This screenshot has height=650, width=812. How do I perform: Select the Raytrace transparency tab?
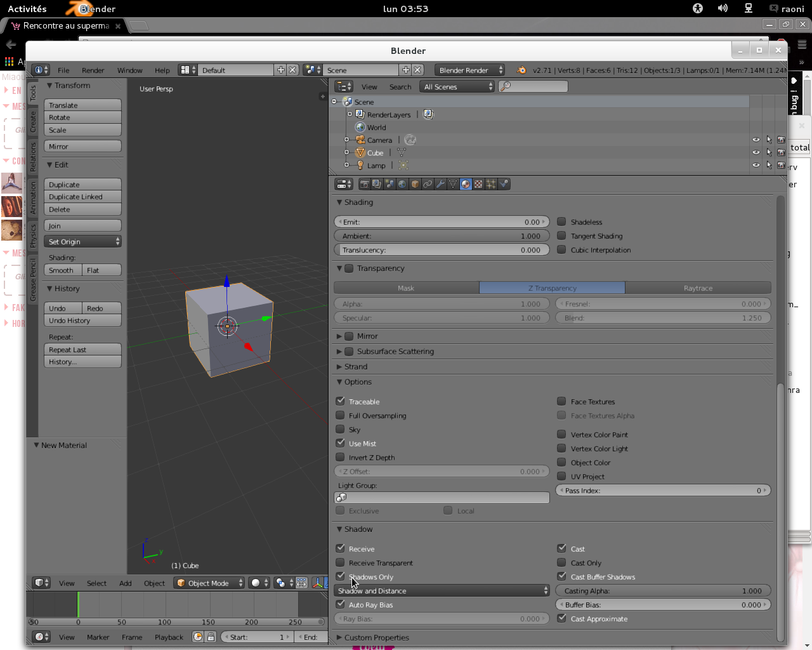pyautogui.click(x=698, y=288)
